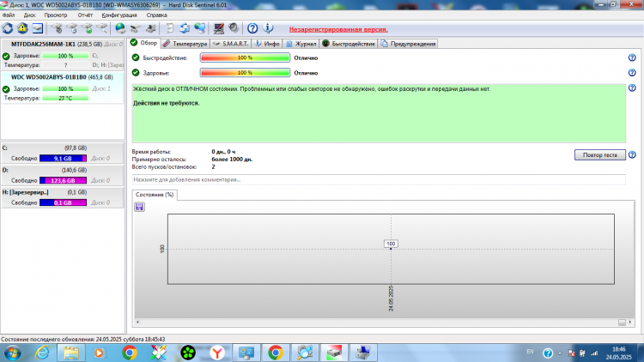Click the Незарегистрированная версия link
This screenshot has height=362, width=644.
point(338,29)
